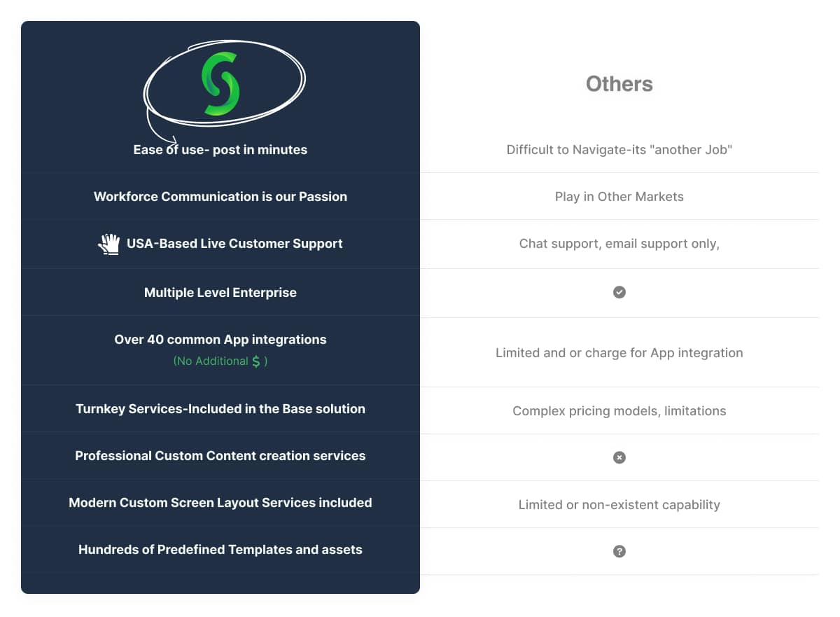Viewport: 840px width, 617px height.
Task: Click the green S logo
Action: tap(220, 84)
